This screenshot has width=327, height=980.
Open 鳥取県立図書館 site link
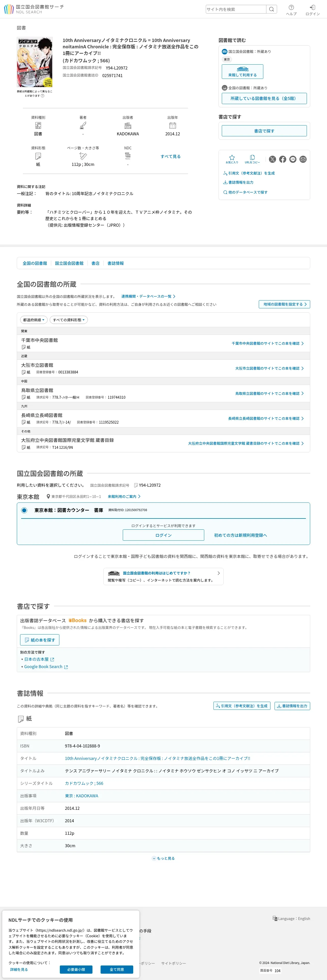(269, 393)
